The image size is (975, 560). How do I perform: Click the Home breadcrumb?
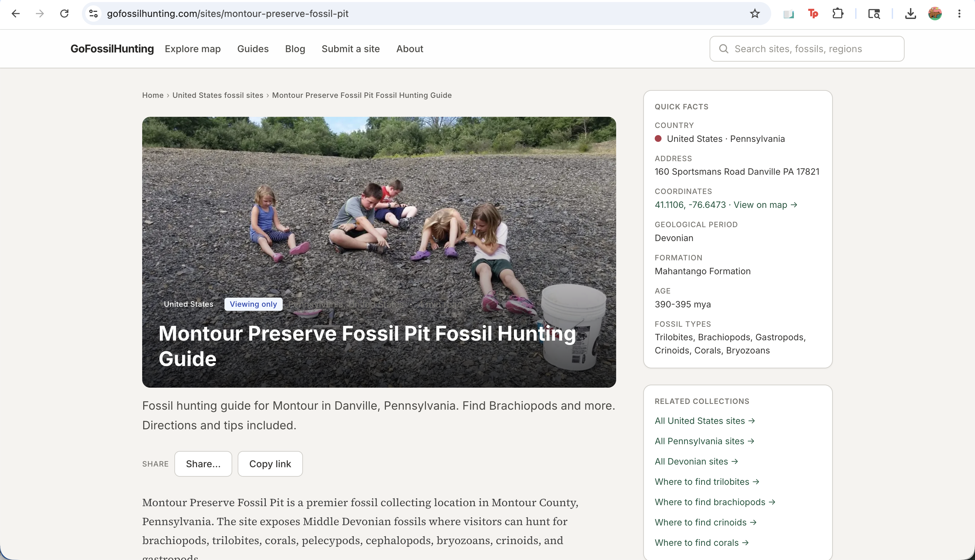pos(153,95)
